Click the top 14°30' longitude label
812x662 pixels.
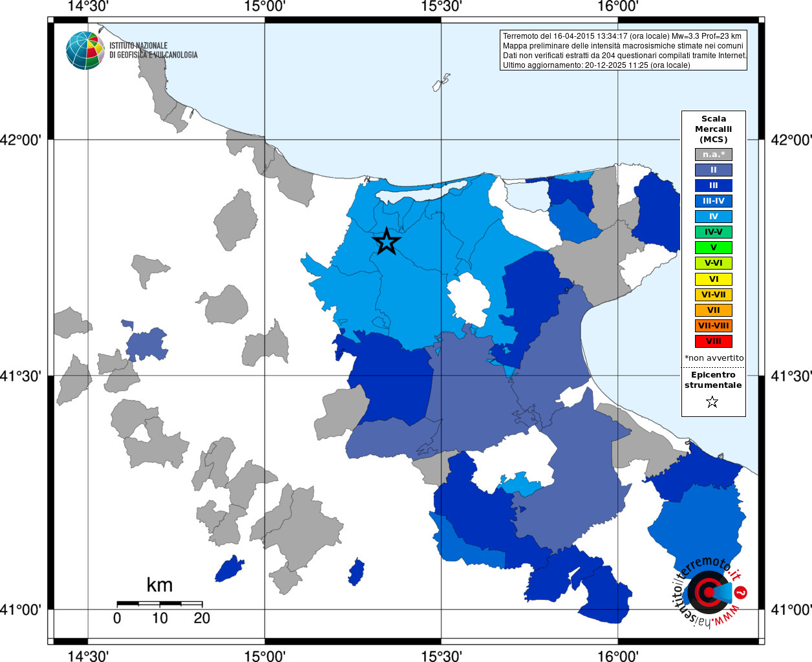coord(89,6)
